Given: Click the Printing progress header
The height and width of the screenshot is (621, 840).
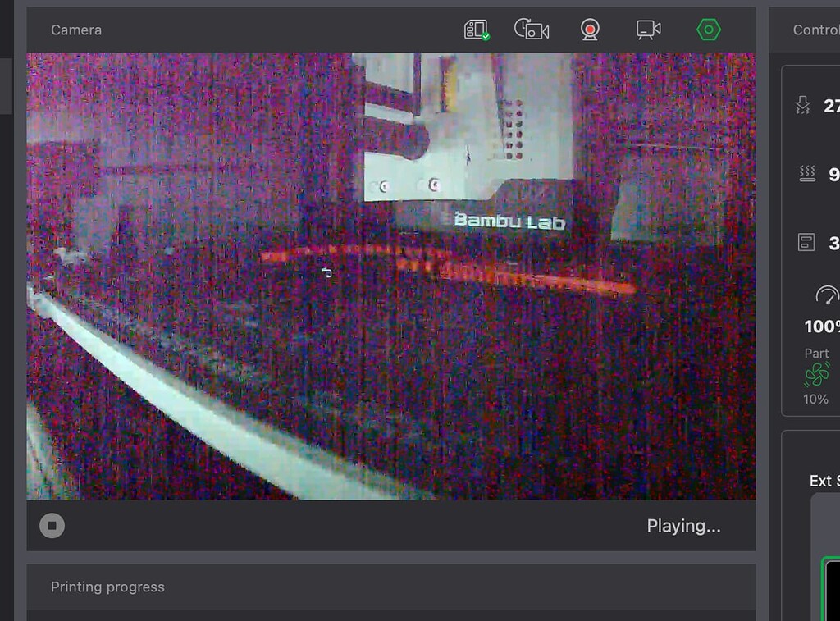Looking at the screenshot, I should (x=107, y=587).
